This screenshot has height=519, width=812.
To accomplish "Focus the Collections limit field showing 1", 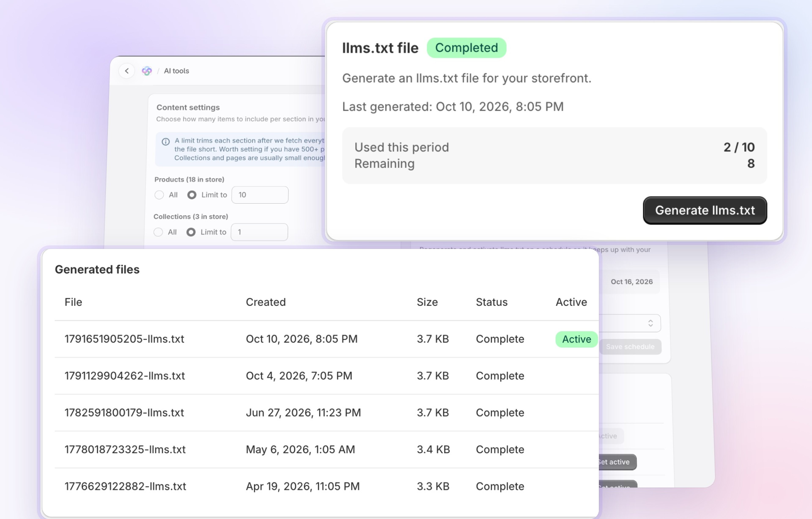I will pos(259,232).
